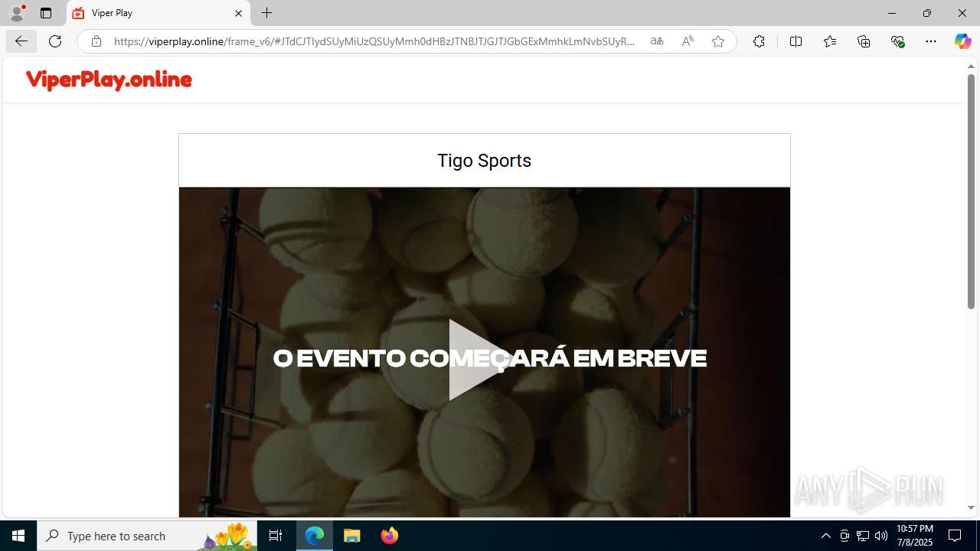980x551 pixels.
Task: Go back to previous page
Action: [21, 41]
